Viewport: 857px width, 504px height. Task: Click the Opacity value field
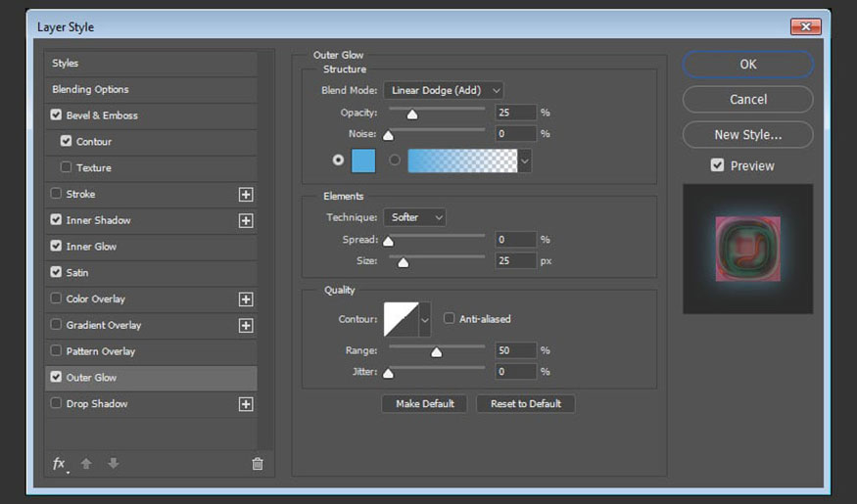515,113
